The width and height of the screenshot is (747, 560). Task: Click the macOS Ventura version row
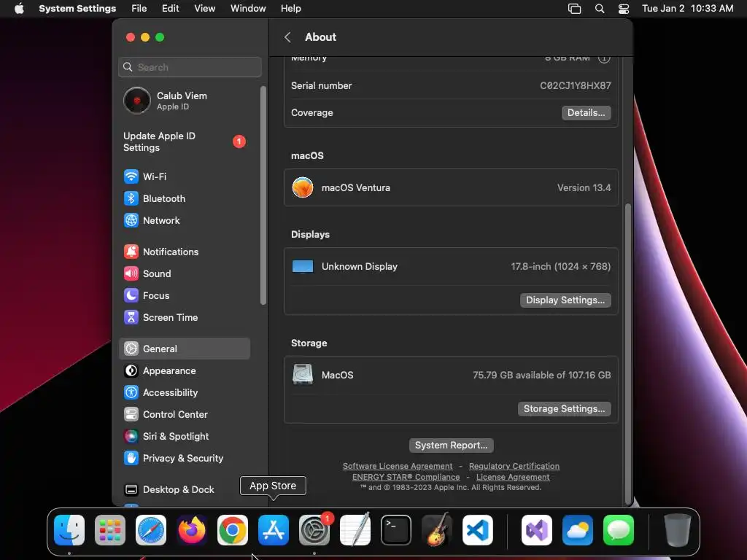[451, 187]
